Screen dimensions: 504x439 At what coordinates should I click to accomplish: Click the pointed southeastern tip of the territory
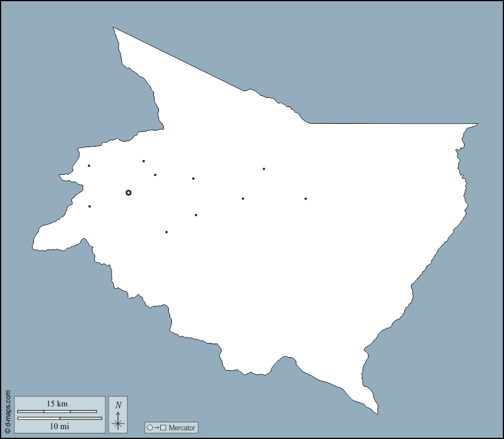point(377,413)
